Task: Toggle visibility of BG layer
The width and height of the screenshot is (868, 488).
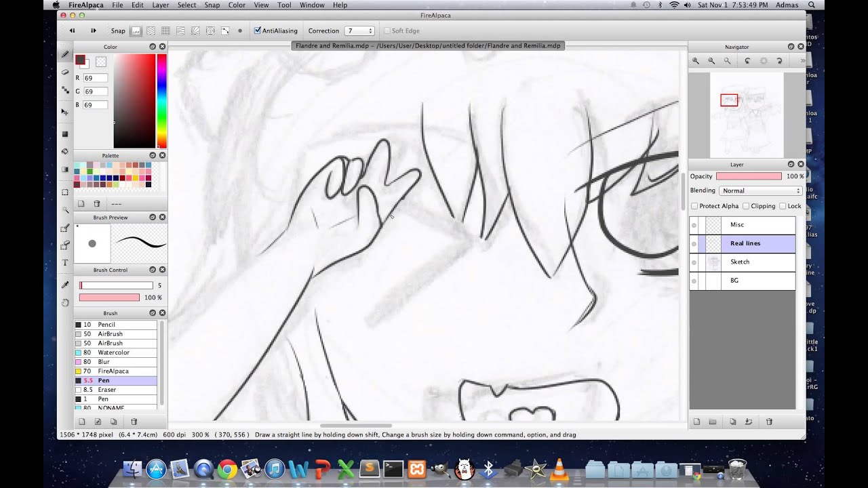Action: (694, 281)
